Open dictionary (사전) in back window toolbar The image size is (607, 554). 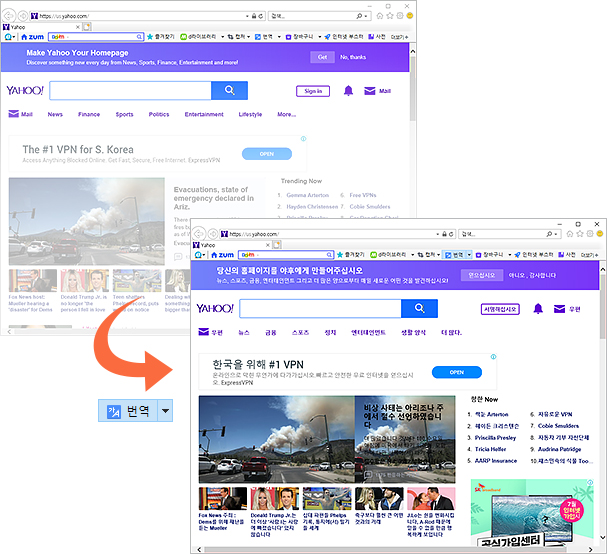tap(377, 37)
